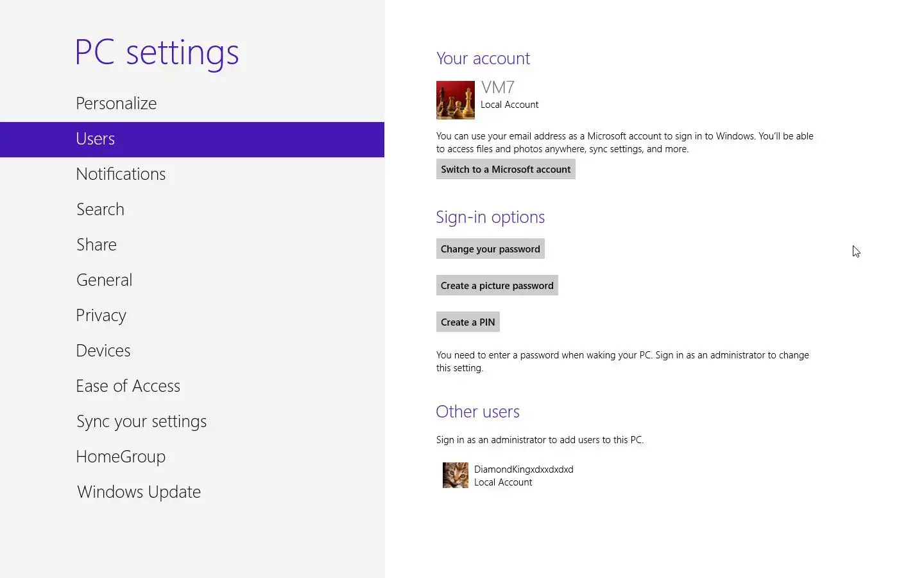Open Sync your settings

141,421
